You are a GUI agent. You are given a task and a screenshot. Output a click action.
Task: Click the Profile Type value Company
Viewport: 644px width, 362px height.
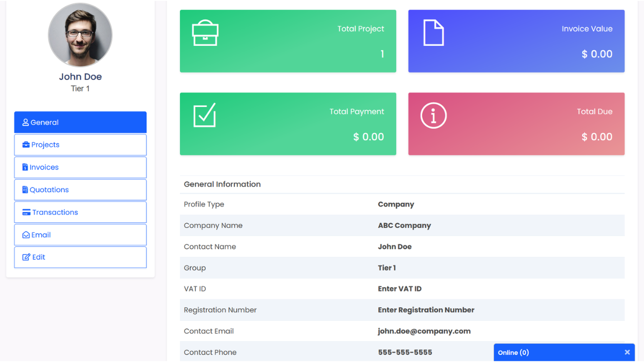(x=396, y=205)
